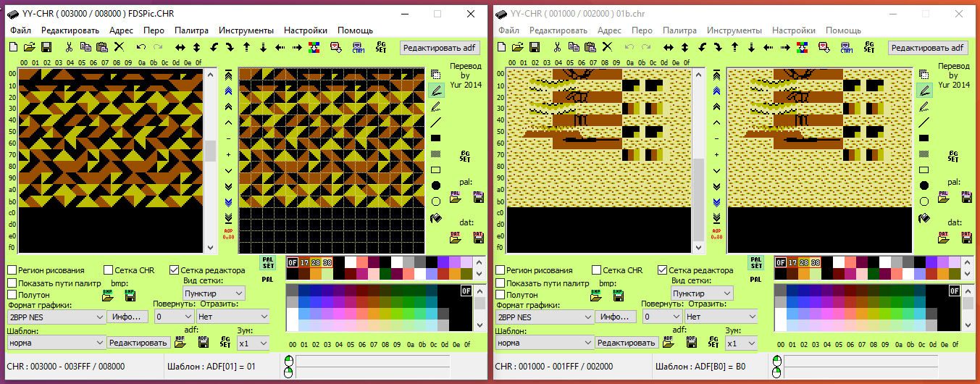Screen dimensions: 980x384
Task: Pick the Line tool in the 01b.chr window
Action: point(924,122)
